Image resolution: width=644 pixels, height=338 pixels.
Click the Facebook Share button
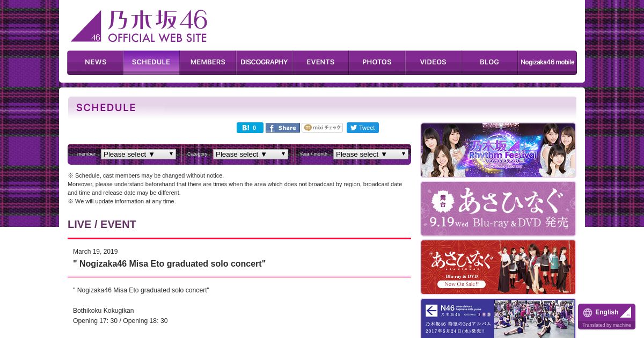tap(283, 128)
